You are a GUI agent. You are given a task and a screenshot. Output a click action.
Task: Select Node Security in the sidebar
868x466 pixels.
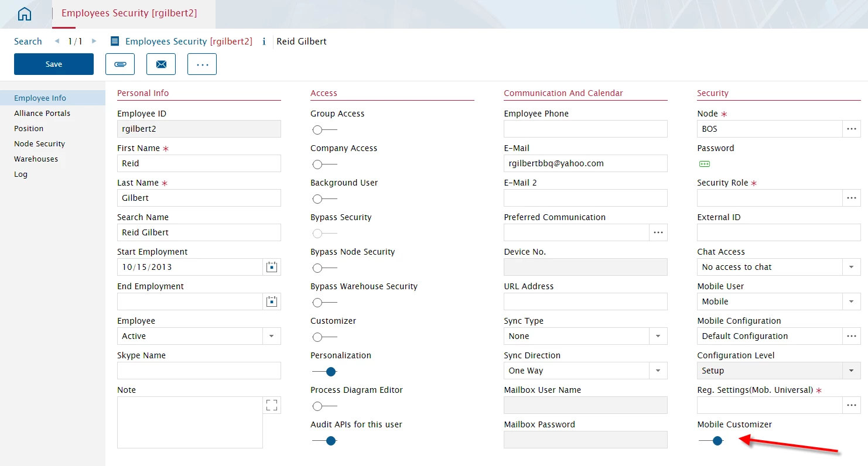(x=39, y=144)
